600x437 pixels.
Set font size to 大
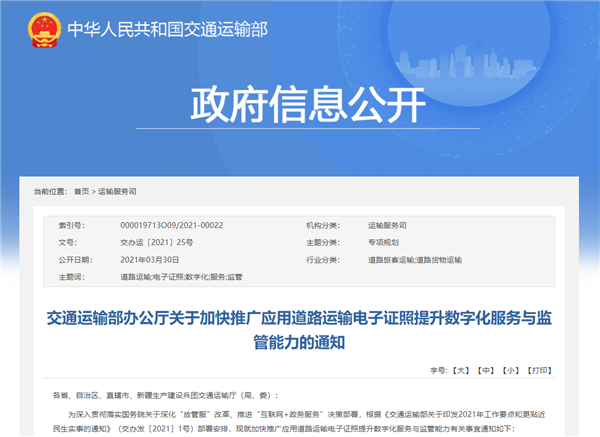click(x=461, y=370)
